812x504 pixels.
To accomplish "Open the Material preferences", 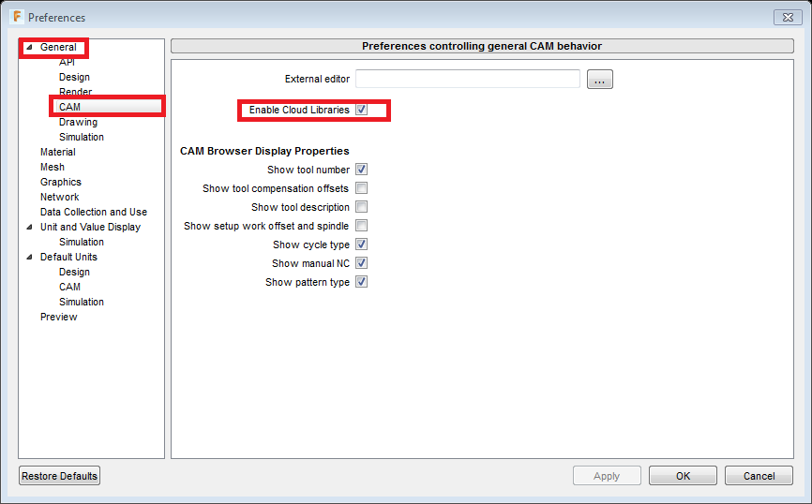I will click(57, 152).
